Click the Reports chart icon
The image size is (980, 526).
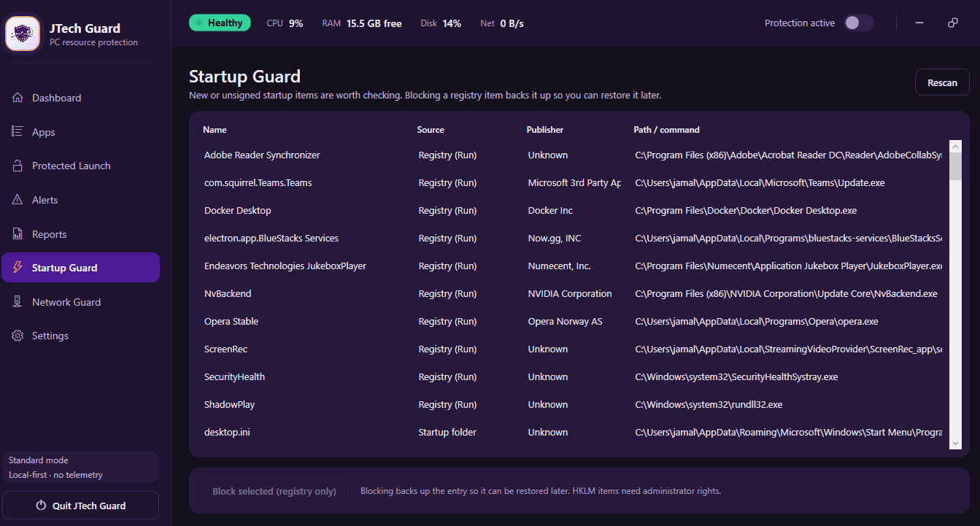click(18, 233)
